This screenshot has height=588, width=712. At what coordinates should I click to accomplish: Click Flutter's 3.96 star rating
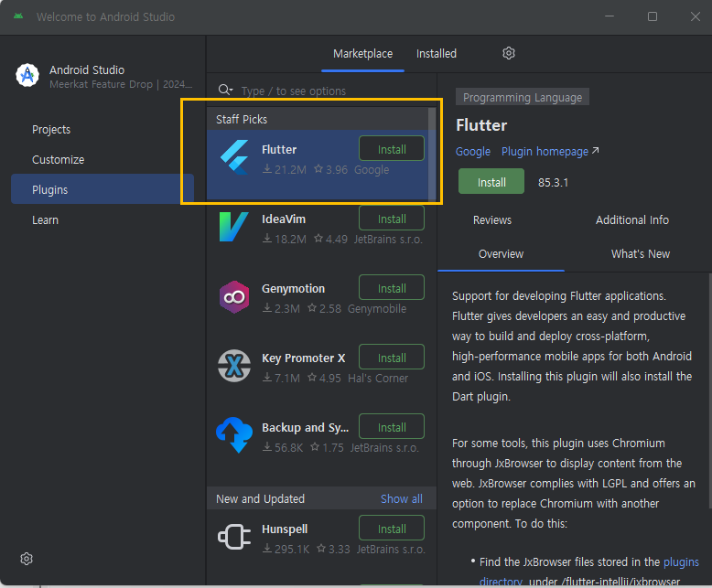(x=331, y=170)
